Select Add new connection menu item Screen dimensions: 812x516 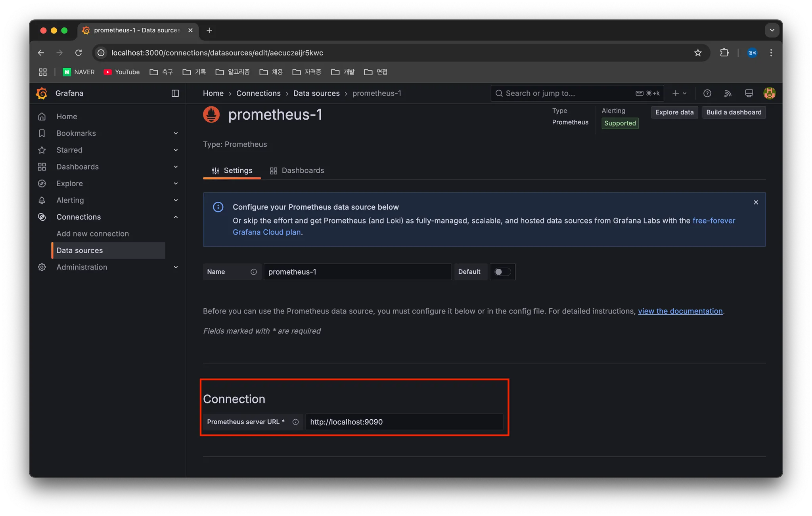(x=92, y=234)
